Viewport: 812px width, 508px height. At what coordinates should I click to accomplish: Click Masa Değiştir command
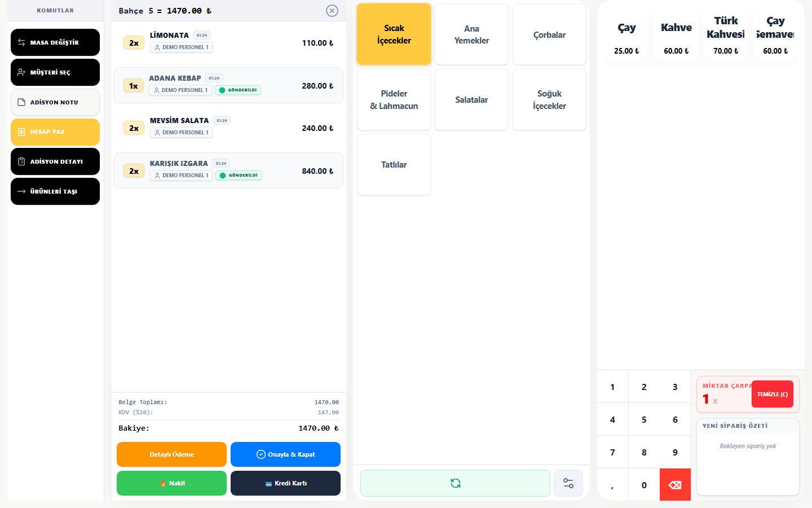pos(55,42)
